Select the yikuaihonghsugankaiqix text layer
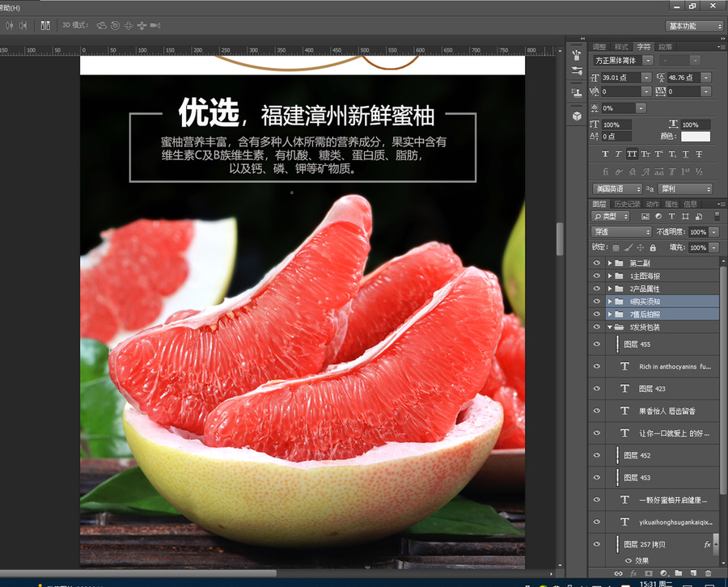This screenshot has height=587, width=728. [x=662, y=522]
